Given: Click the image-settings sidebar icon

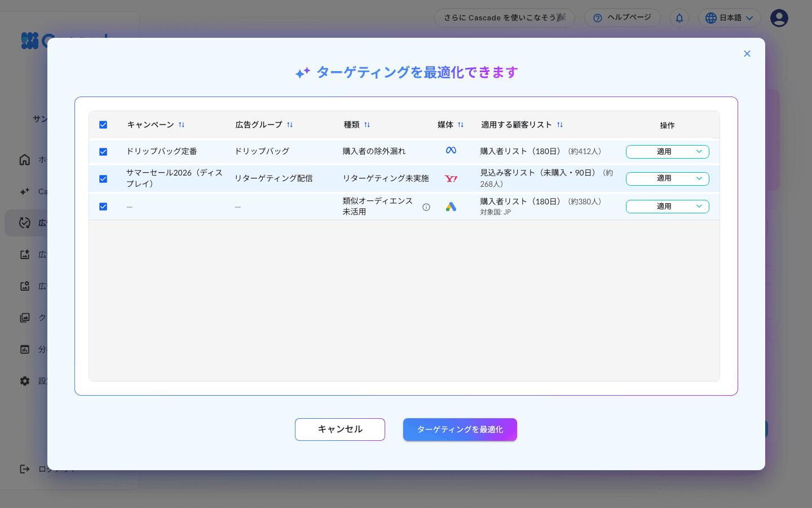Looking at the screenshot, I should click(x=25, y=286).
